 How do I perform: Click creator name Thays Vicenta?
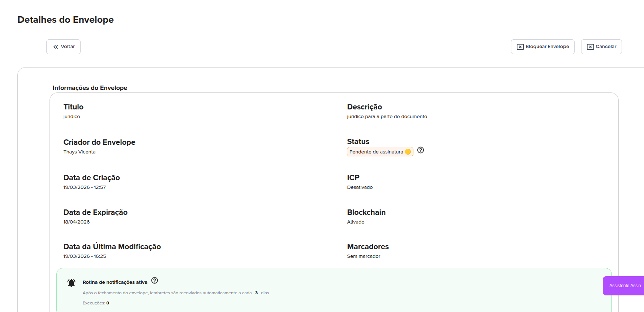pyautogui.click(x=80, y=152)
